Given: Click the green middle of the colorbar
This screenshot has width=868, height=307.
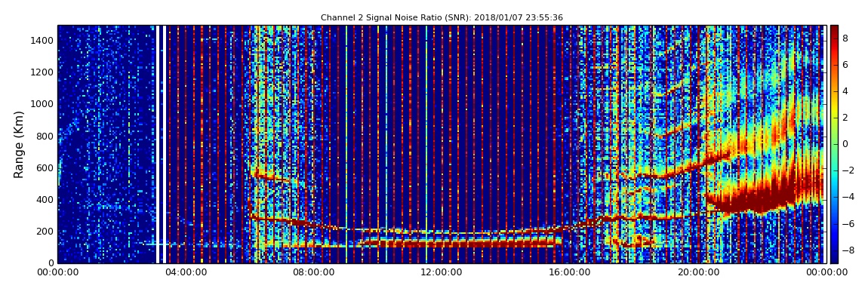Looking at the screenshot, I should 834,144.
